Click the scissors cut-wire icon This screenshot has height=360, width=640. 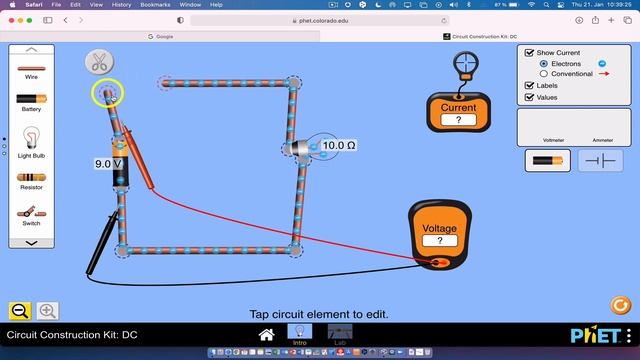99,62
